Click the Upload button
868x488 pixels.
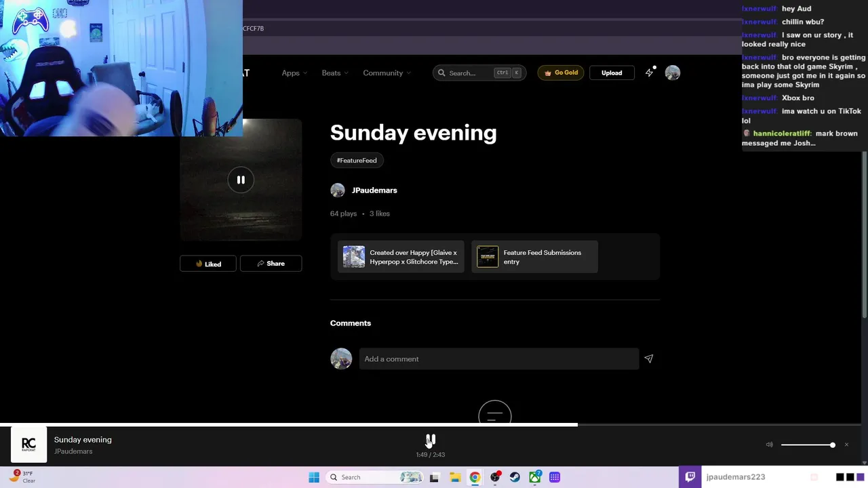pos(612,73)
